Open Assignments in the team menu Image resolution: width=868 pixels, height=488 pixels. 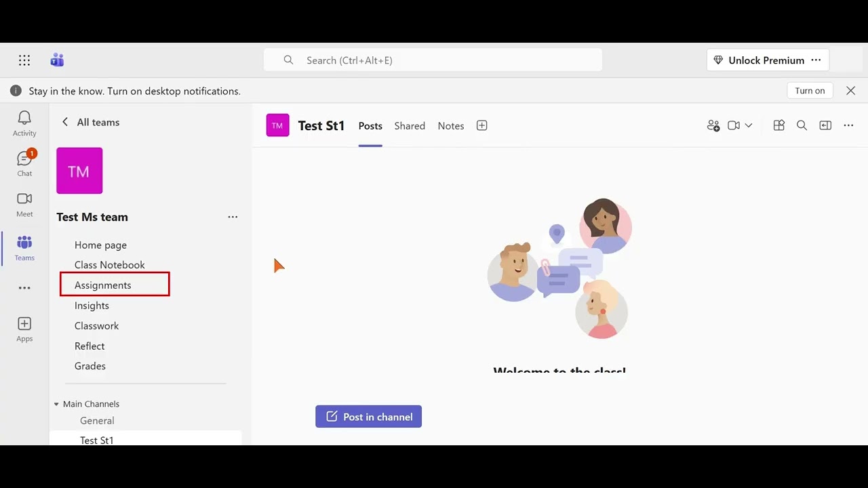103,285
